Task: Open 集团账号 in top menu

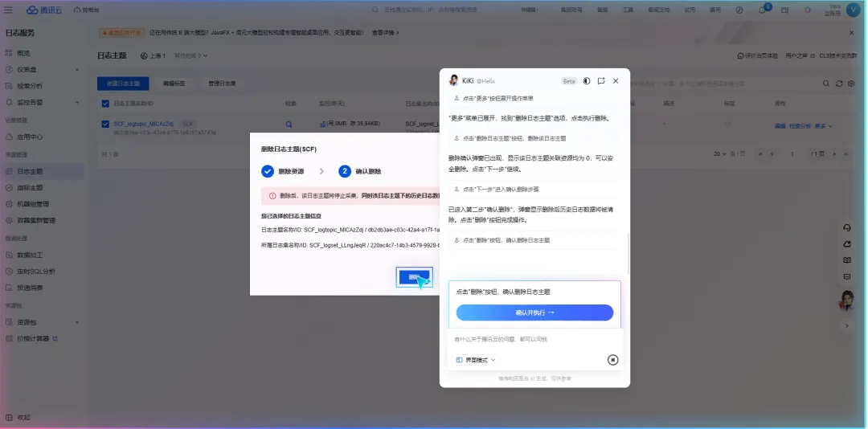Action: 572,10
